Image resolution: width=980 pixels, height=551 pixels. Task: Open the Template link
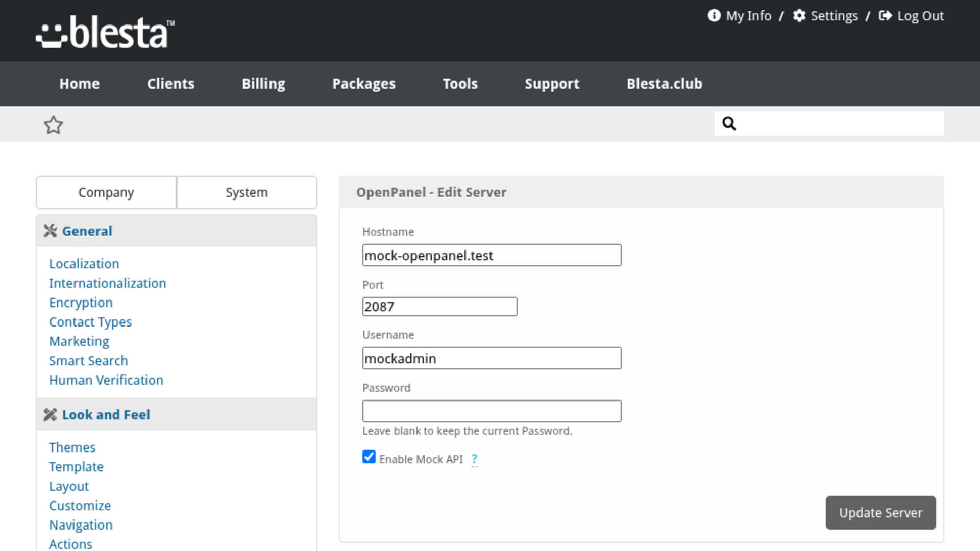pos(76,467)
